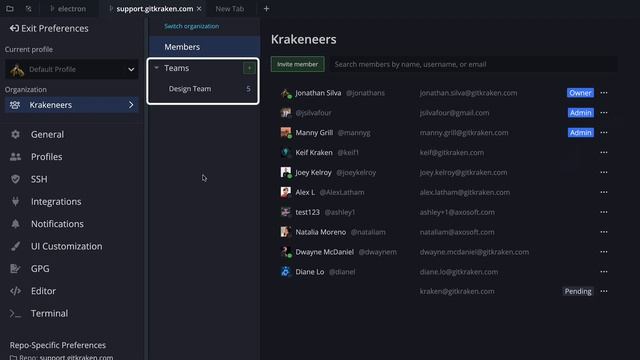Viewport: 640px width, 360px height.
Task: Close the support.gitkraken.com tab
Action: click(199, 9)
